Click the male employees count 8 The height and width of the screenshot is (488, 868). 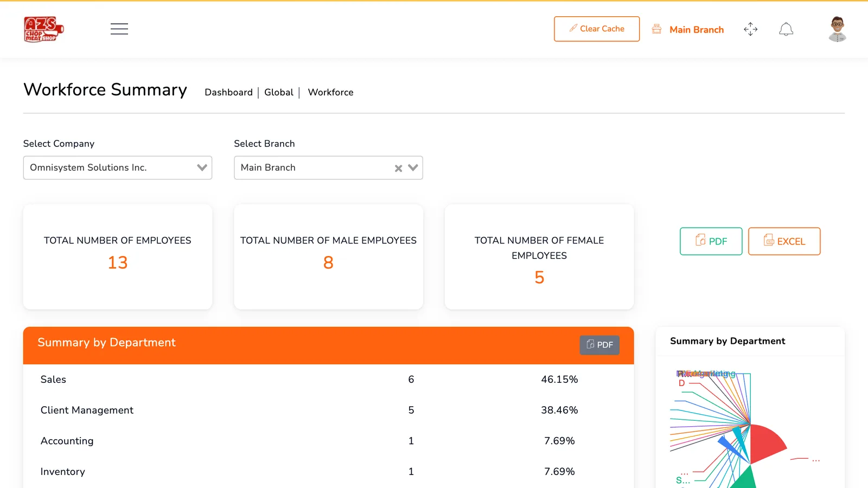[328, 262]
